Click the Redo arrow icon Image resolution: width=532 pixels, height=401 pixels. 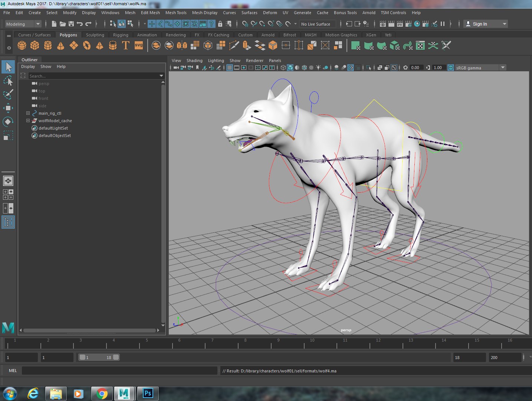(88, 24)
